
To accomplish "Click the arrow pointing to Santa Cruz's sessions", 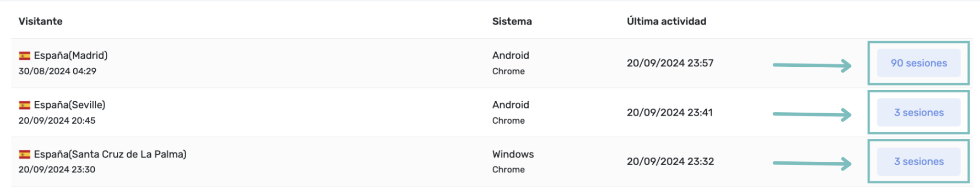I will point(812,164).
